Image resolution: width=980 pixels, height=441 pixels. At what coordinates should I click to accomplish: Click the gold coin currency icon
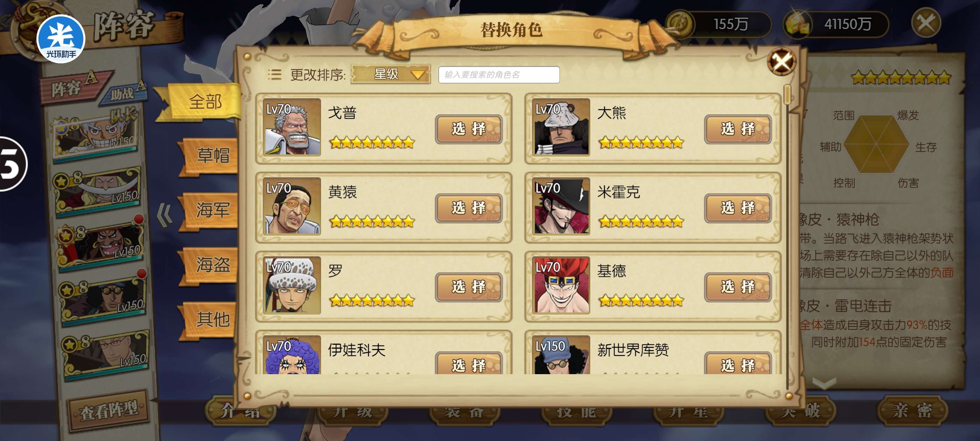[680, 23]
